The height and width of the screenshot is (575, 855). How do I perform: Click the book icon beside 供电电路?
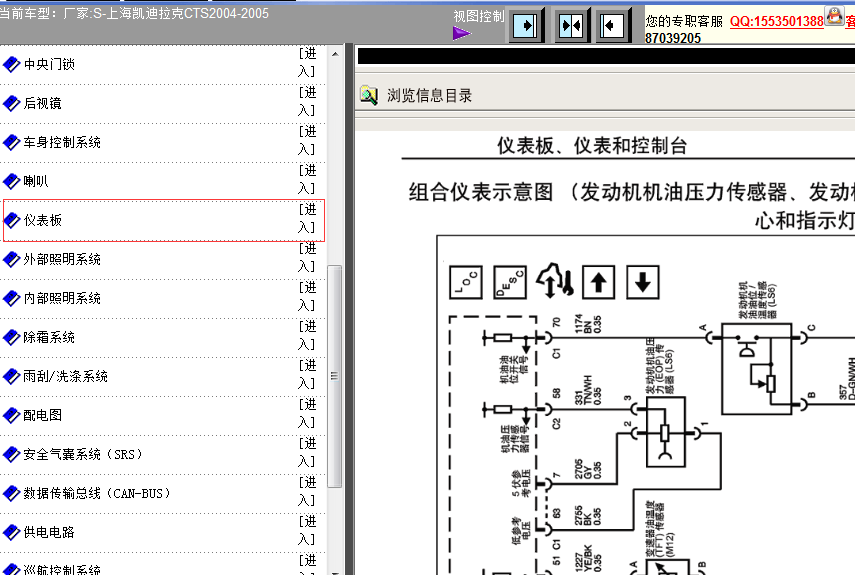click(11, 532)
